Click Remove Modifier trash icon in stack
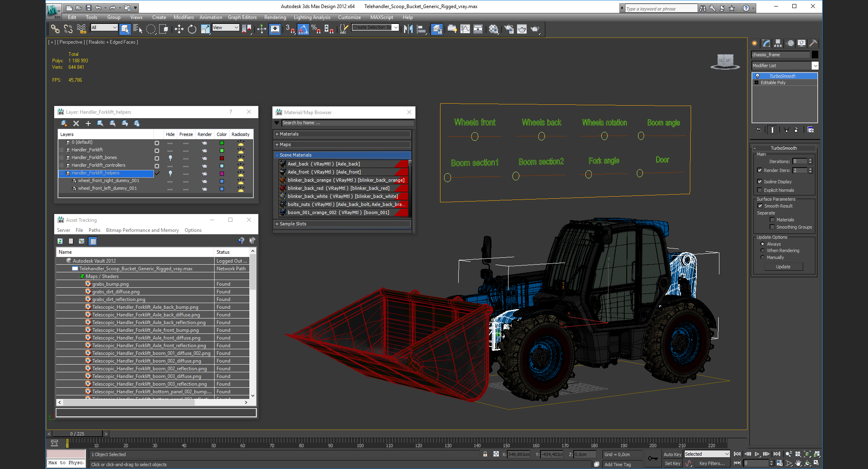868x469 pixels. pyautogui.click(x=796, y=130)
